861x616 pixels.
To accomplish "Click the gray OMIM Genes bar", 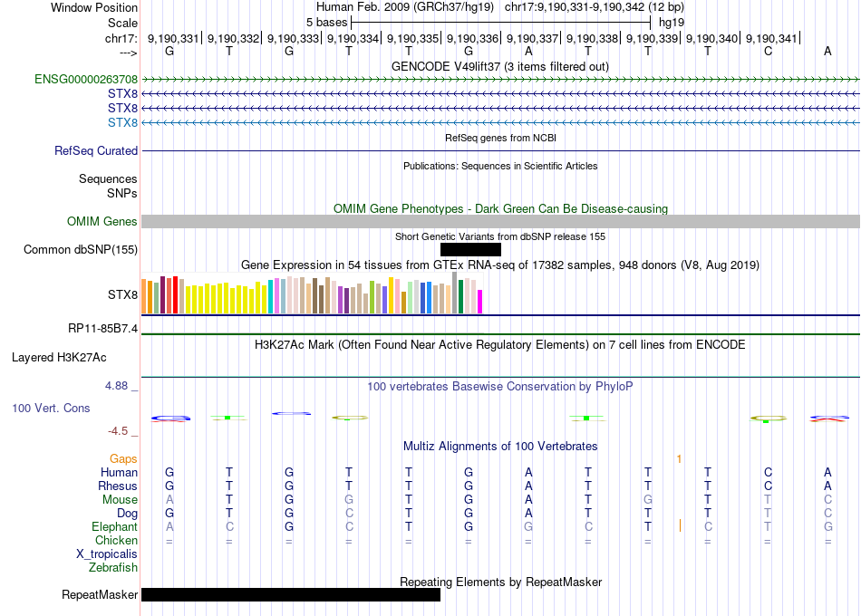I will [501, 221].
